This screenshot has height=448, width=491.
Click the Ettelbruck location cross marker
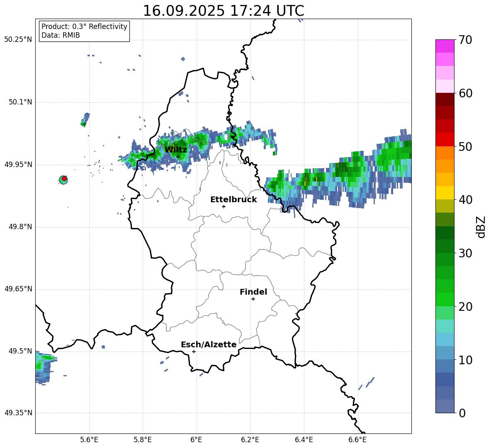(x=224, y=206)
